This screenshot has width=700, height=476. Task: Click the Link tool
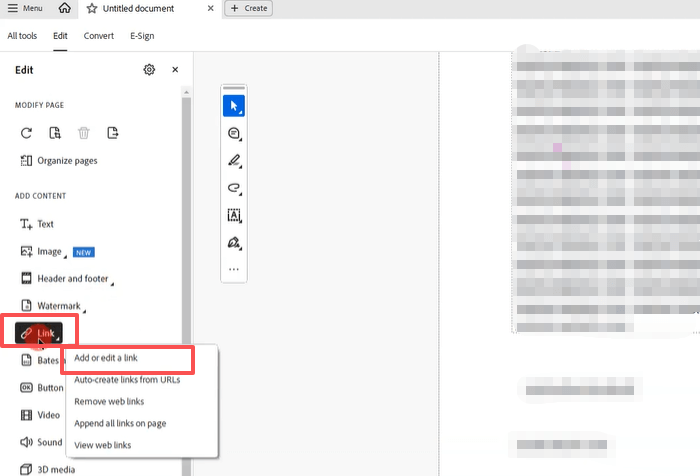39,333
